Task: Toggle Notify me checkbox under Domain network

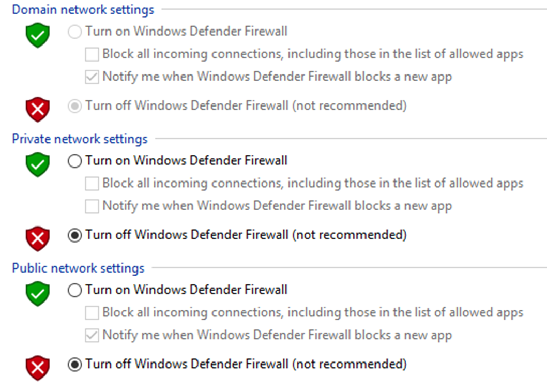Action: click(x=92, y=77)
